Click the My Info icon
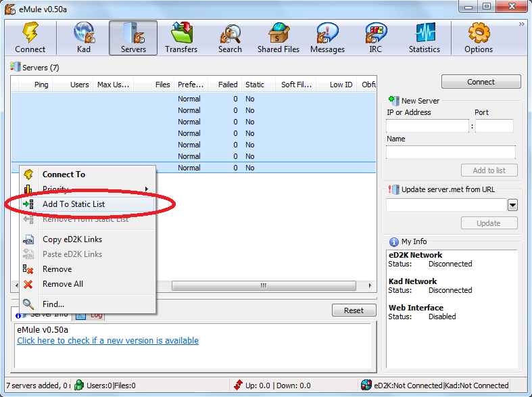 [393, 242]
